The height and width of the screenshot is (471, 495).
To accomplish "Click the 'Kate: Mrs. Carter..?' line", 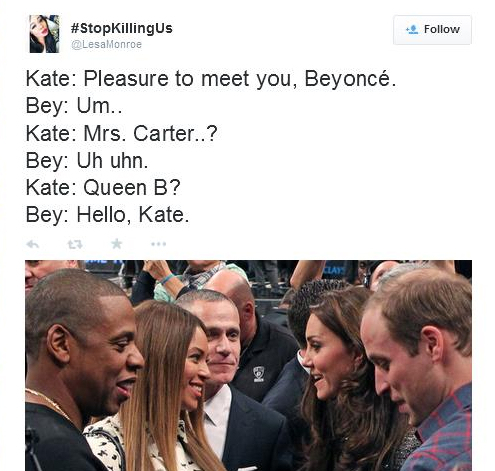I will 122,133.
